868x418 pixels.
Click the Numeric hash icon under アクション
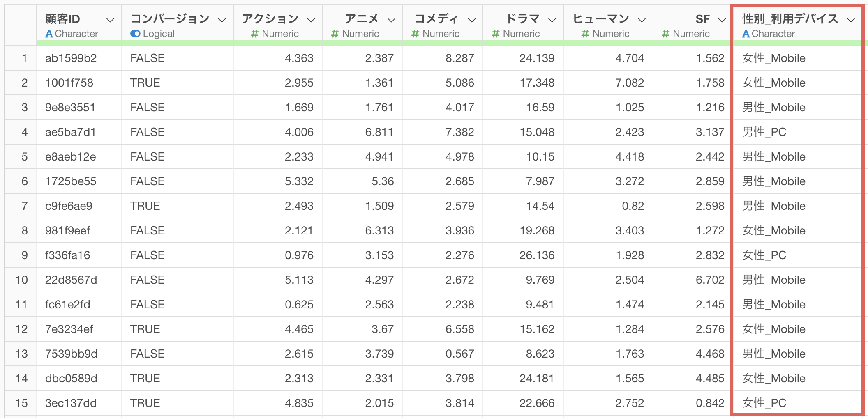point(255,34)
